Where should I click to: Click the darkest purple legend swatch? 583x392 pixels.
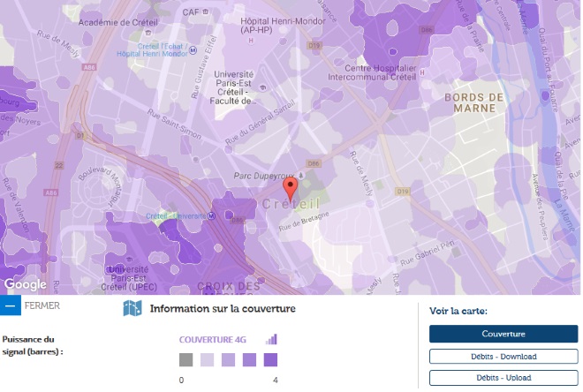pyautogui.click(x=270, y=360)
